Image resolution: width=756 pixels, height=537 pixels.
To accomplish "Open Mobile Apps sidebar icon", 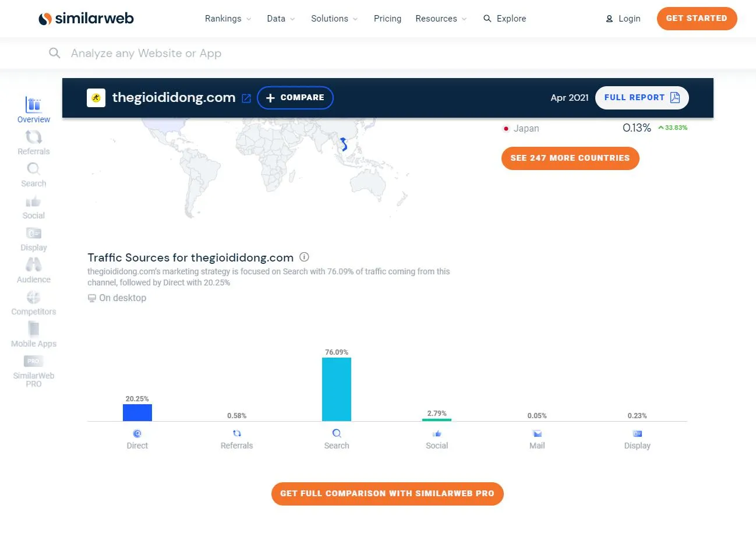I will click(x=33, y=329).
